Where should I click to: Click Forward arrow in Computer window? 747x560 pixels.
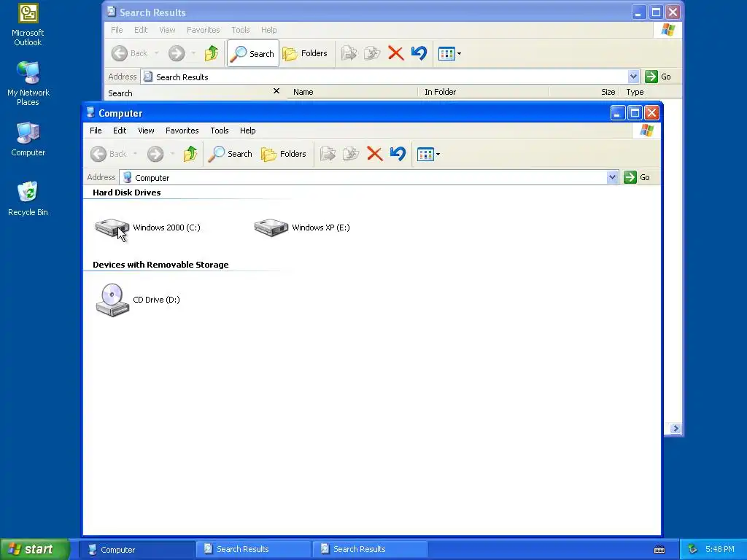pos(155,154)
